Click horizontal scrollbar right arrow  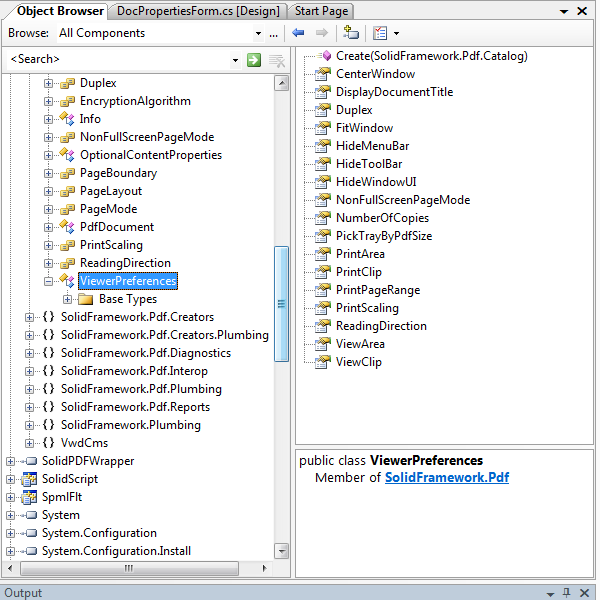click(x=264, y=568)
